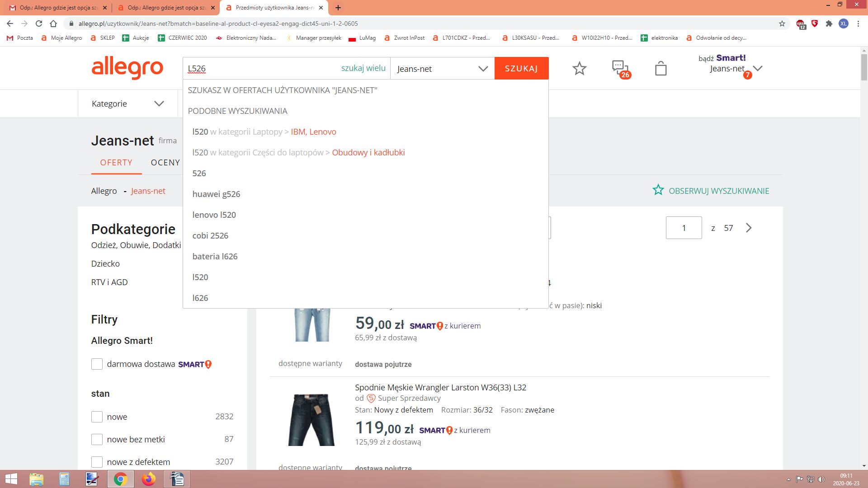
Task: Open browser extensions puzzle icon
Action: coord(829,23)
